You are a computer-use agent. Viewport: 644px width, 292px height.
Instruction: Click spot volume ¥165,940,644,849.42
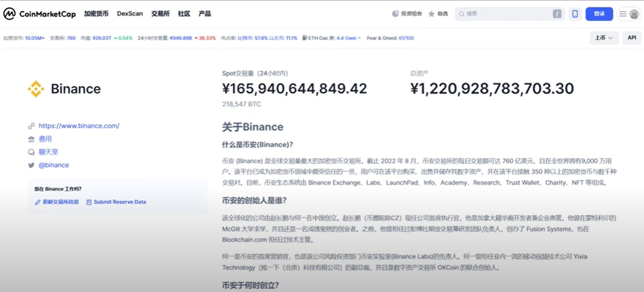[294, 89]
